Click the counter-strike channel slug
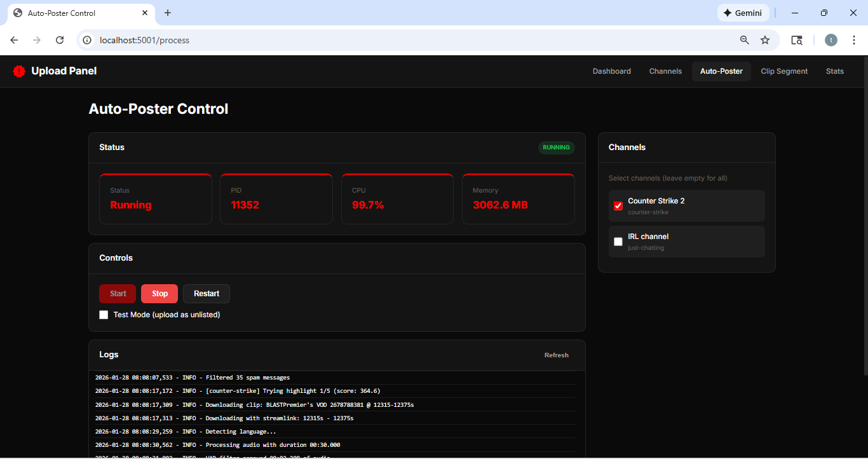This screenshot has width=868, height=459. 648,212
